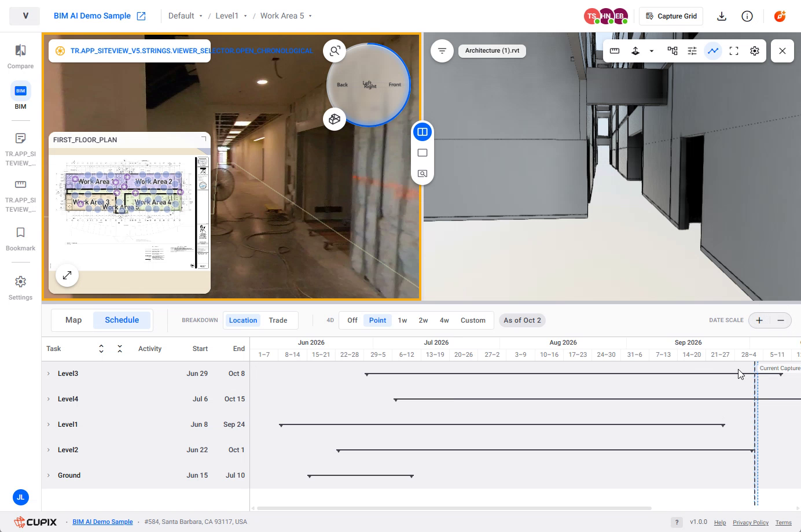Open the V workspace menu
The height and width of the screenshot is (532, 801).
coord(25,16)
